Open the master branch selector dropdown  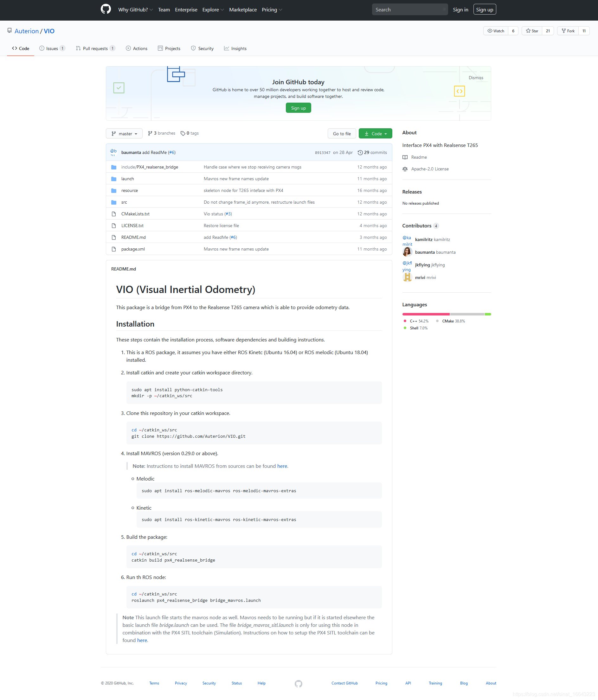click(124, 133)
